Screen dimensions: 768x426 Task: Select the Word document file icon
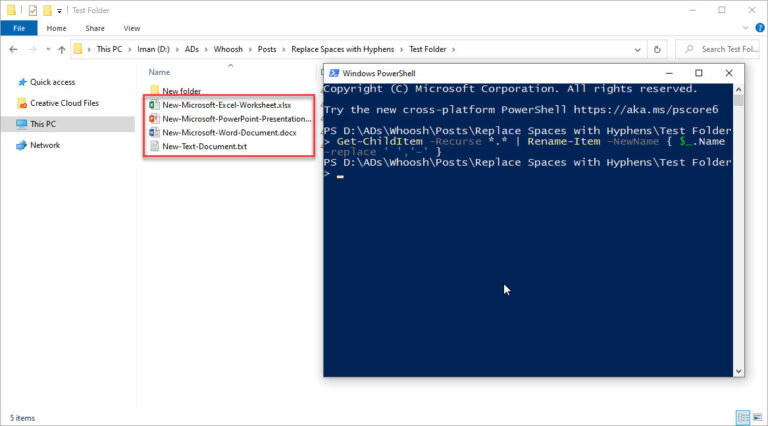pyautogui.click(x=154, y=133)
